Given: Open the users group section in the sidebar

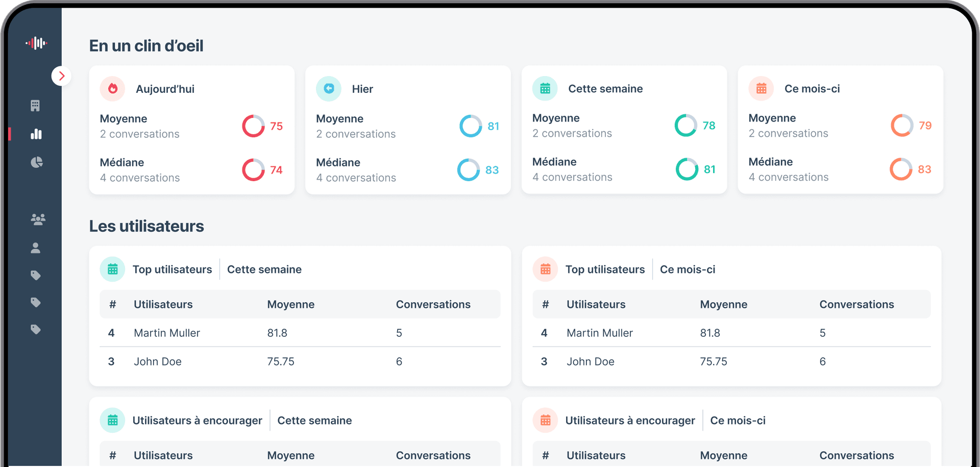Looking at the screenshot, I should pos(36,219).
